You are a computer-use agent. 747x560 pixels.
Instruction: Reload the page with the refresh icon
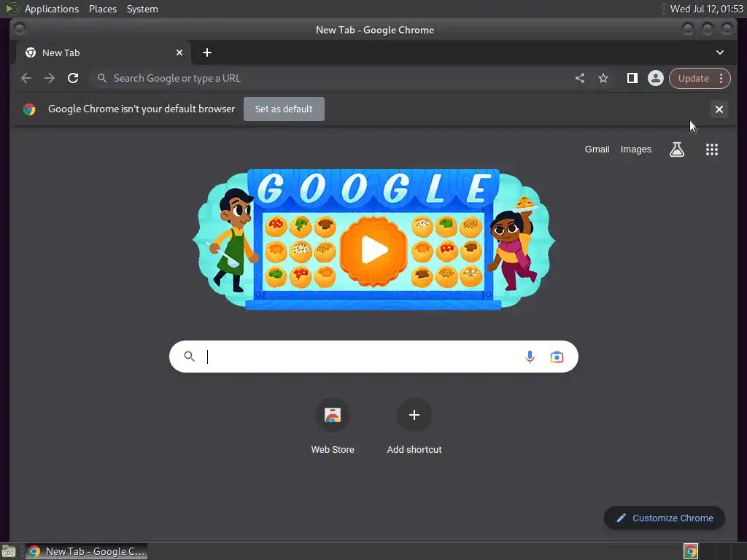[x=73, y=78]
